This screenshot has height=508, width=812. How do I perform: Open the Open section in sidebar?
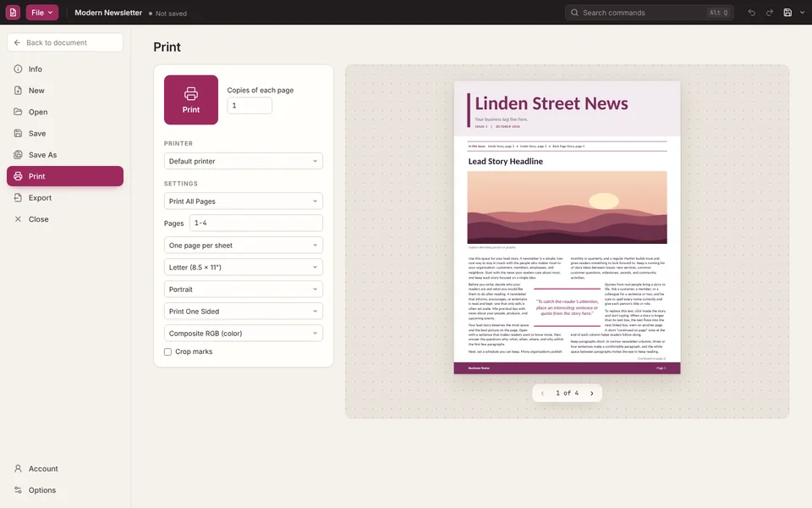(65, 112)
